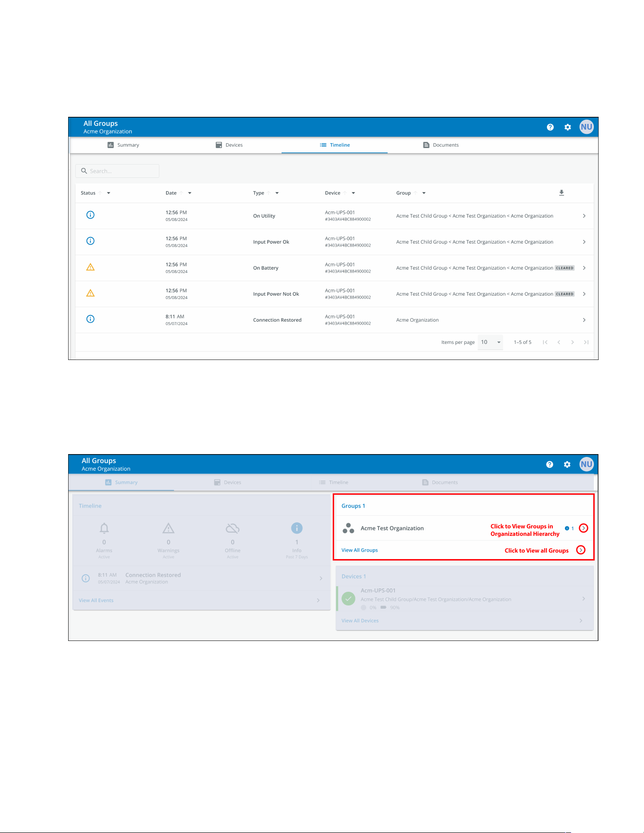Open help in the Summary-tab screenshot header

point(550,465)
